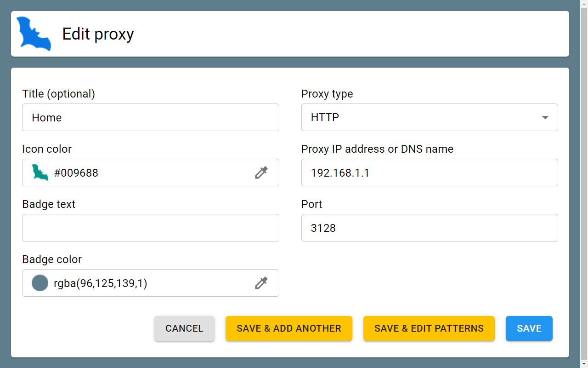588x368 pixels.
Task: Click the Port field showing 3128
Action: [x=430, y=228]
